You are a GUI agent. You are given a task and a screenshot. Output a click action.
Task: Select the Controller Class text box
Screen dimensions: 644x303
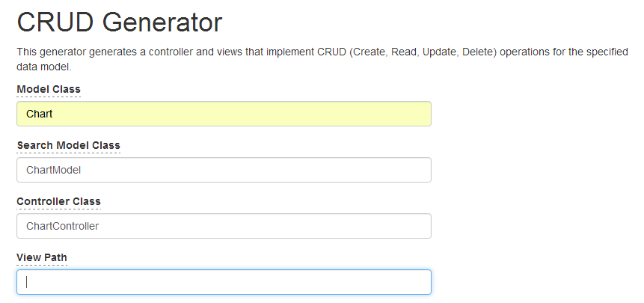(224, 226)
